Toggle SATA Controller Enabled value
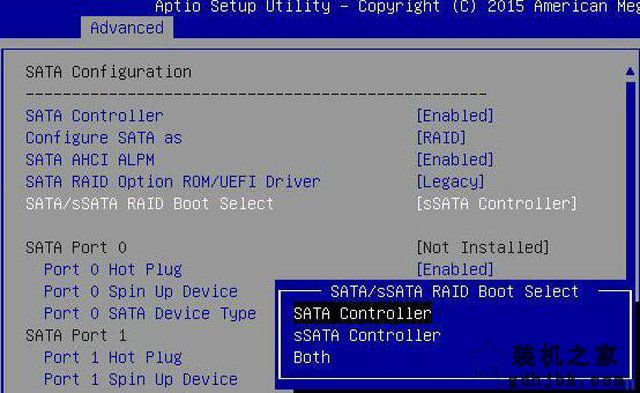Viewport: 640px width, 393px height. [455, 116]
